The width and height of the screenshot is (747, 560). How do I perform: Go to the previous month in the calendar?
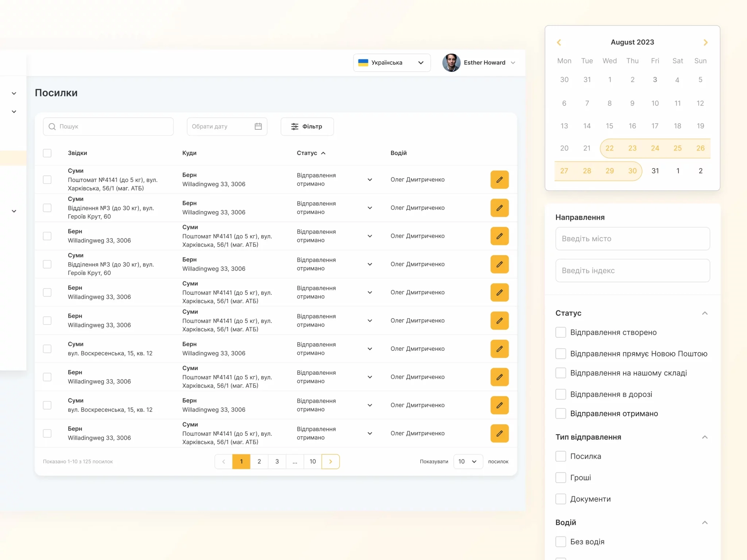[559, 43]
